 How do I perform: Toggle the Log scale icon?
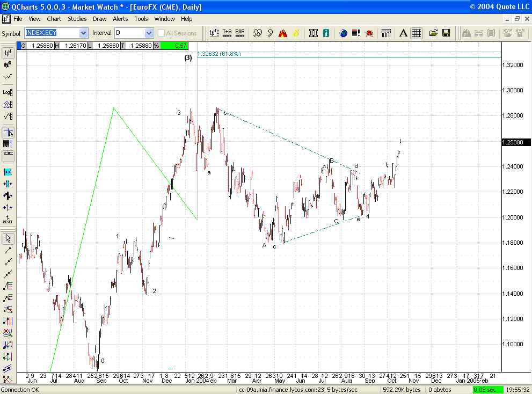pos(8,92)
